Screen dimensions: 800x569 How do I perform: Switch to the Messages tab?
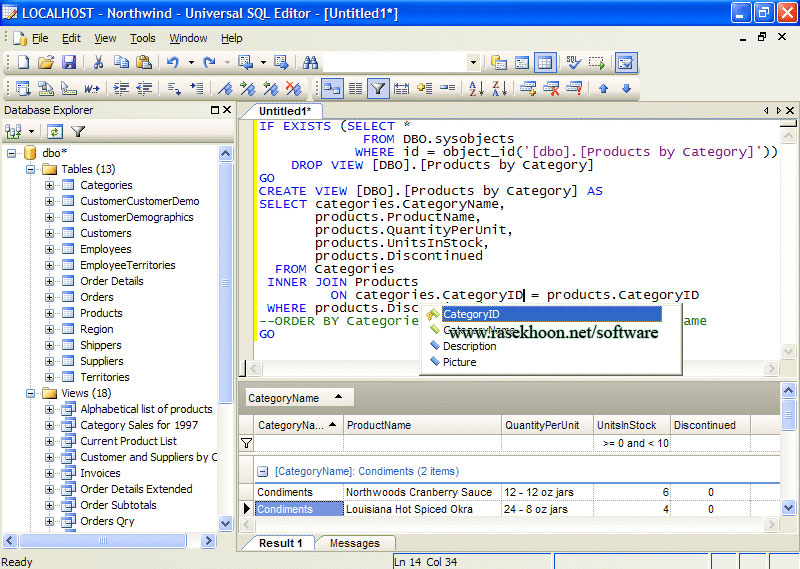[355, 543]
